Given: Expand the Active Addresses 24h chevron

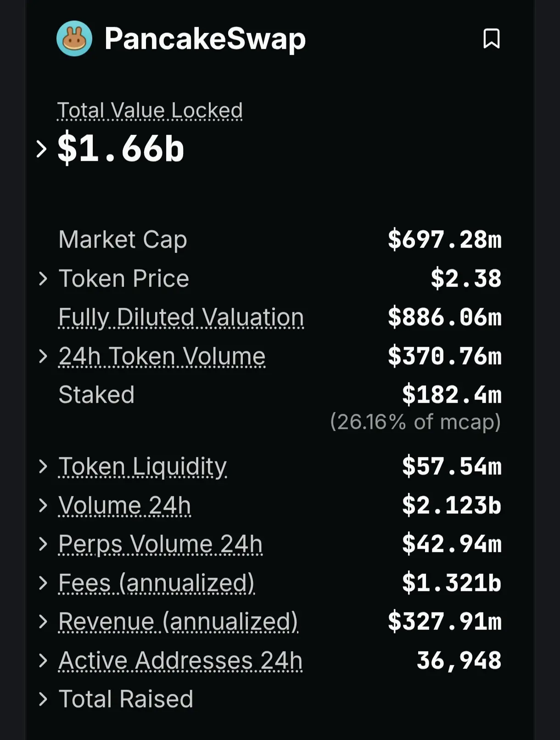Looking at the screenshot, I should pos(43,660).
